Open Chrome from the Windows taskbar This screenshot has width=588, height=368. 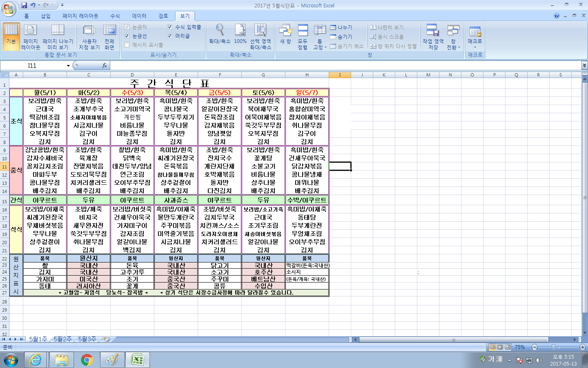(x=87, y=360)
